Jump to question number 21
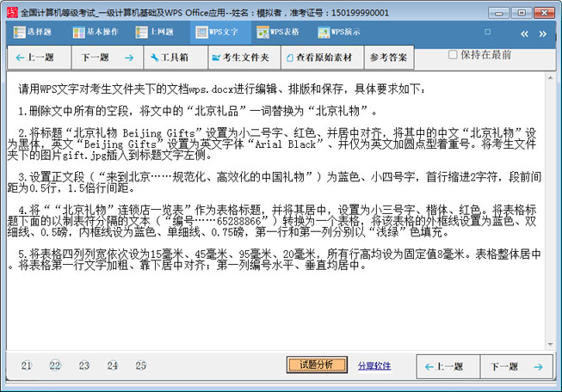 click(x=27, y=365)
